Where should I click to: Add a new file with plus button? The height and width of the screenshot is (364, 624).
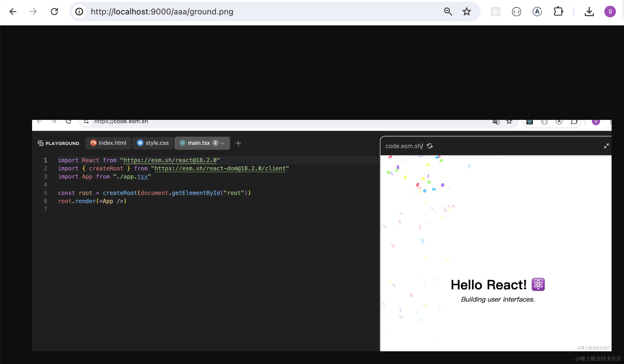pyautogui.click(x=238, y=143)
